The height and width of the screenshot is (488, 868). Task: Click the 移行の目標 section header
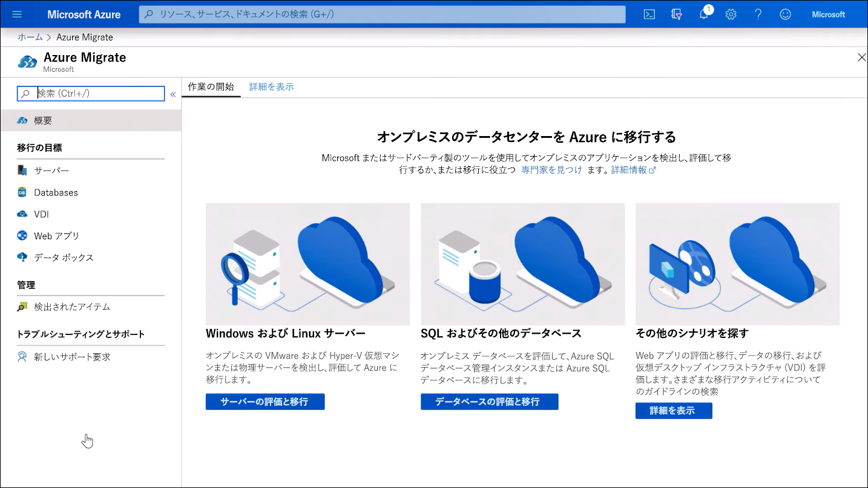39,148
